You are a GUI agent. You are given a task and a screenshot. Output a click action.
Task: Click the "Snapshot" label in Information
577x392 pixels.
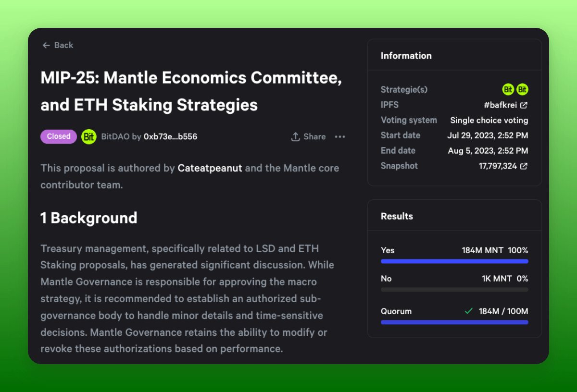399,166
